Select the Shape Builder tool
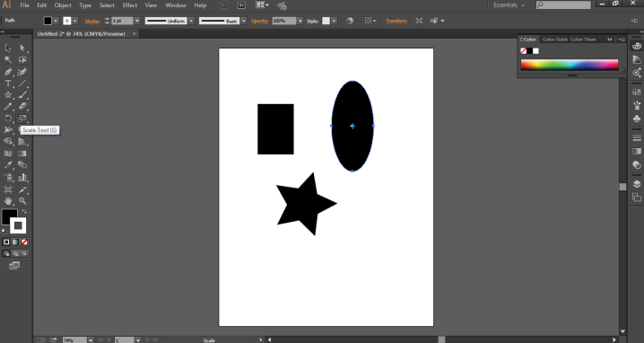644x343 pixels. pos(8,142)
